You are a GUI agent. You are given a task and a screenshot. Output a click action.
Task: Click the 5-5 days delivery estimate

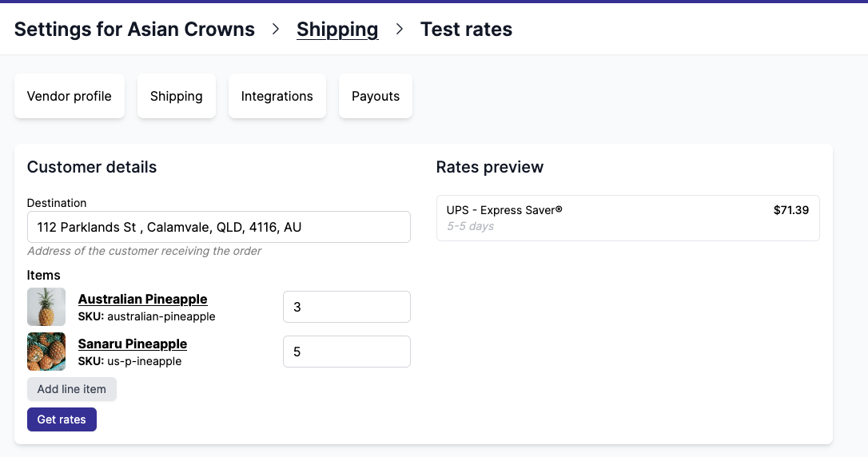pyautogui.click(x=471, y=226)
